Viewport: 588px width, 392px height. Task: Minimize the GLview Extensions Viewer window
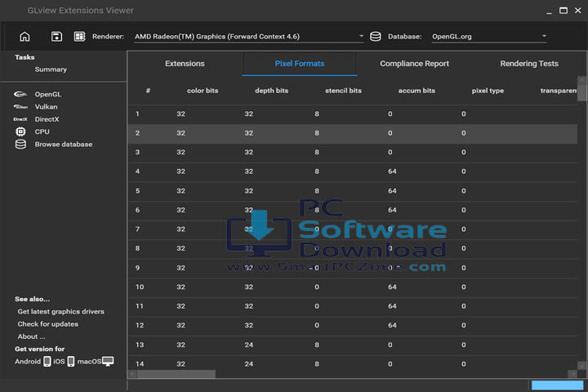pos(549,11)
